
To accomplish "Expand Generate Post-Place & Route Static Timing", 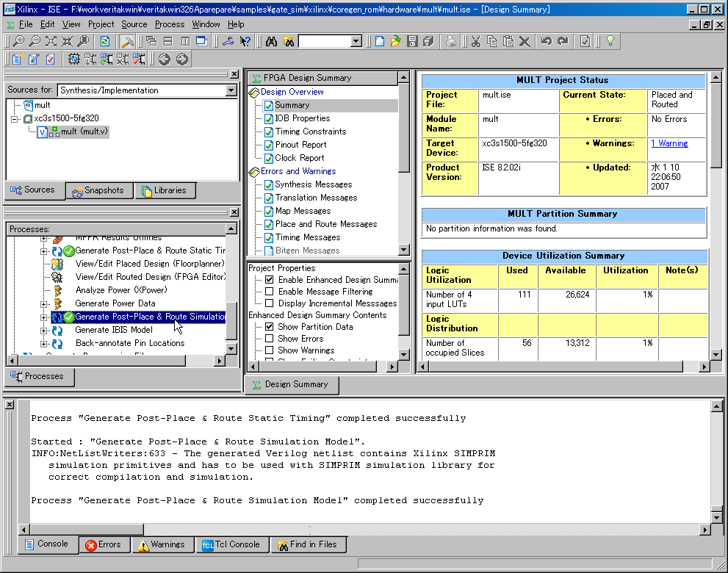I will point(43,251).
